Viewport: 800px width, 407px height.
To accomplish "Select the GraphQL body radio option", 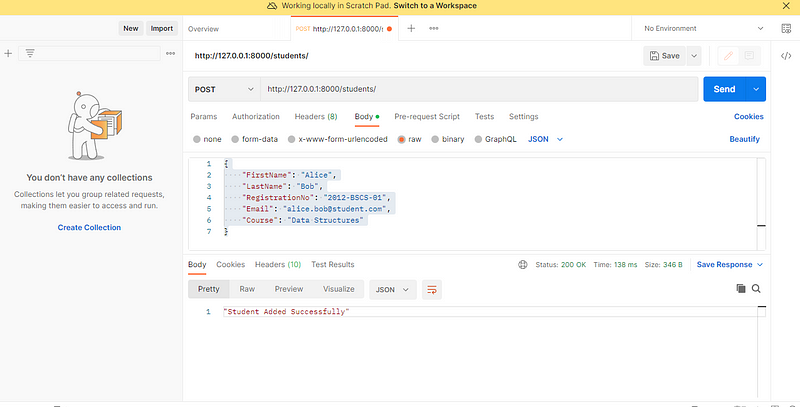I will (495, 139).
